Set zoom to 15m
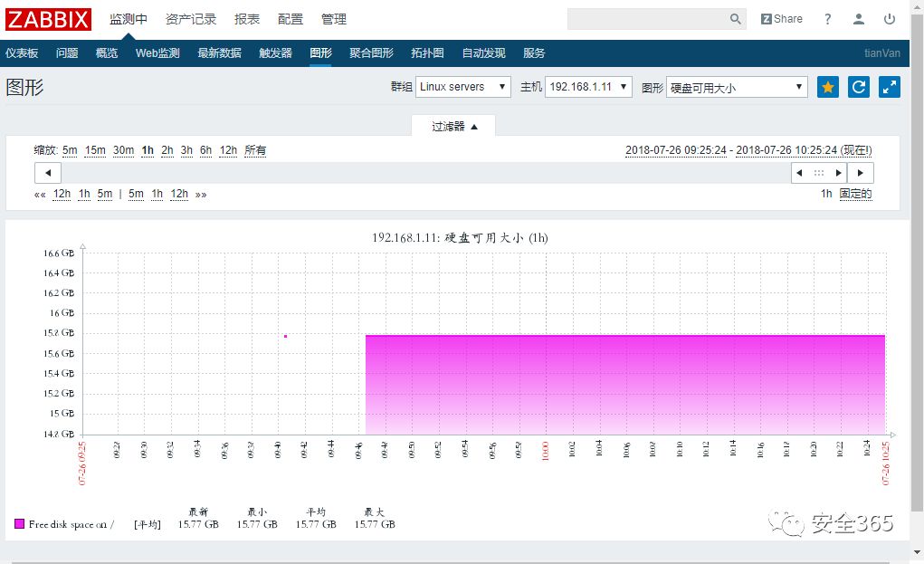The height and width of the screenshot is (564, 924). pyautogui.click(x=95, y=150)
